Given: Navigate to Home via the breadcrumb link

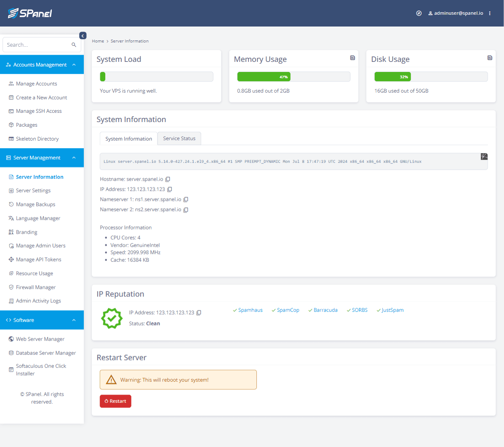Looking at the screenshot, I should click(98, 41).
